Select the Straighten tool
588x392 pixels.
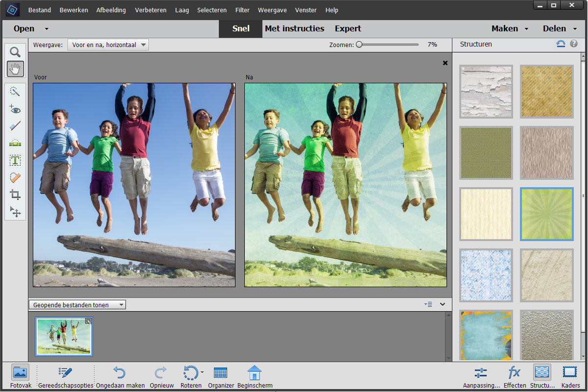click(15, 143)
